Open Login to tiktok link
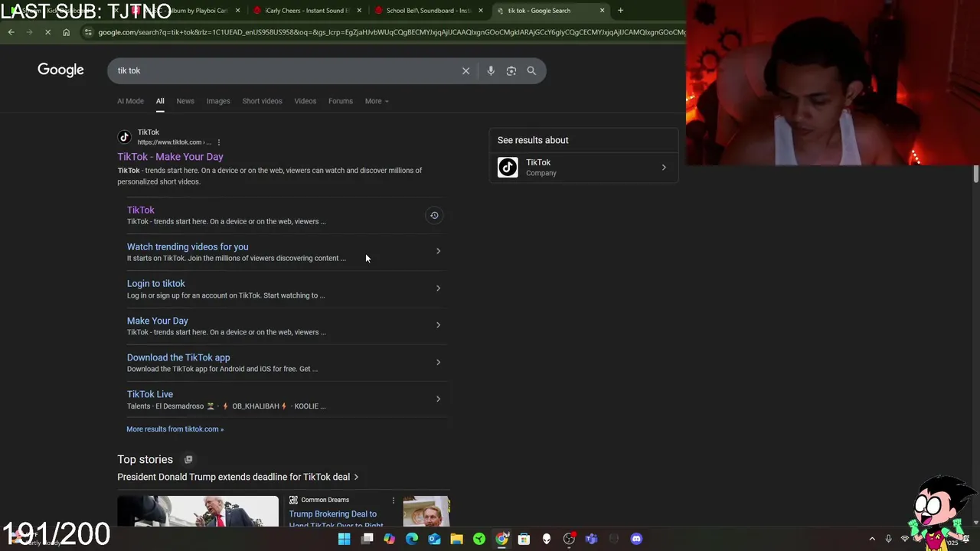980x551 pixels. click(x=156, y=284)
